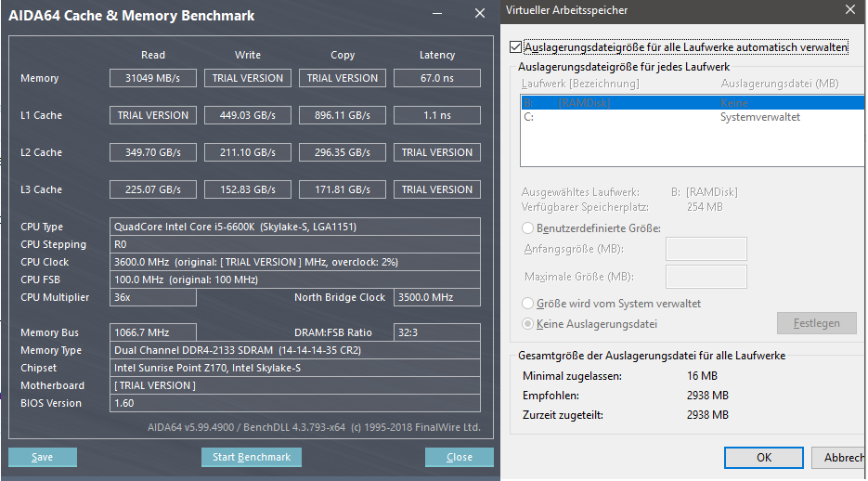
Task: Start the AIDA64 benchmark
Action: 252,457
